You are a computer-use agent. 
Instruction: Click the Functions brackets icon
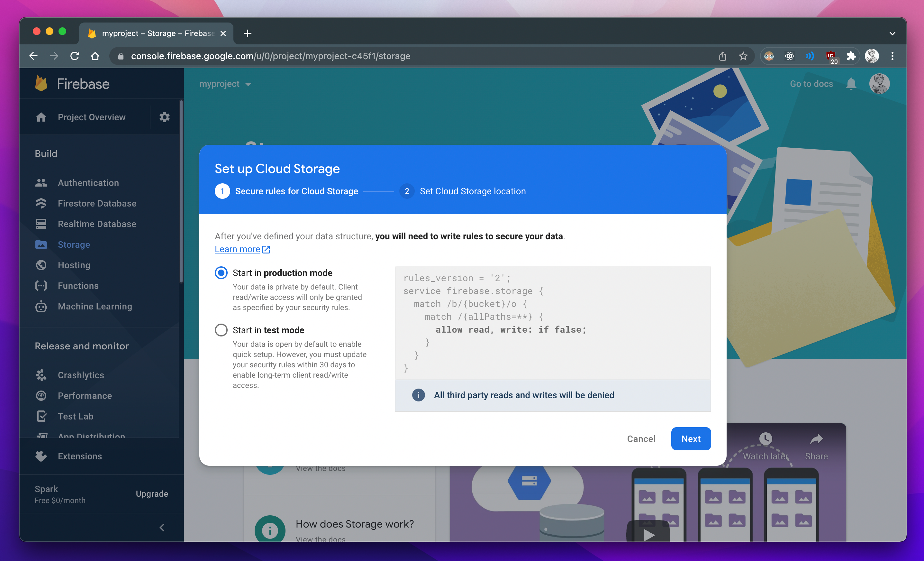[41, 286]
